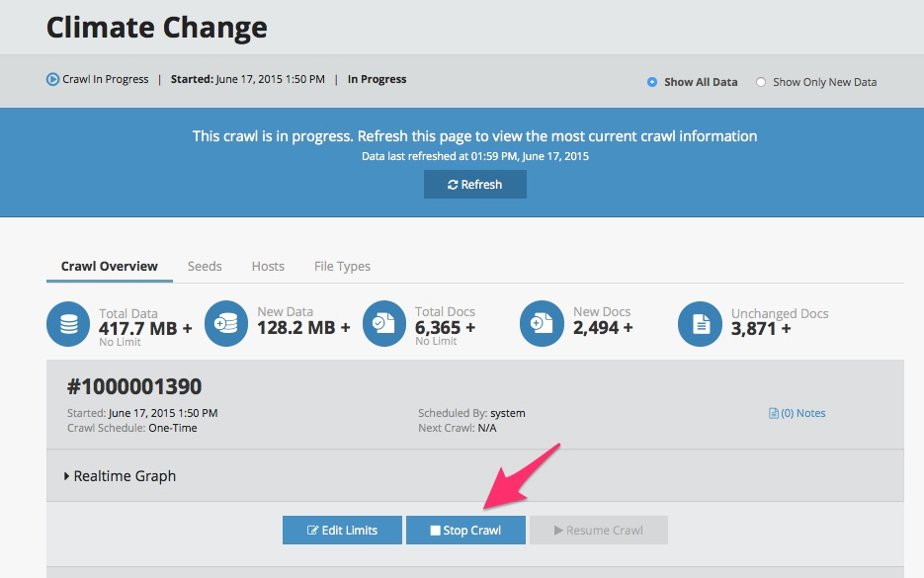The width and height of the screenshot is (924, 578).
Task: Go to the File Types tab
Action: coord(342,266)
